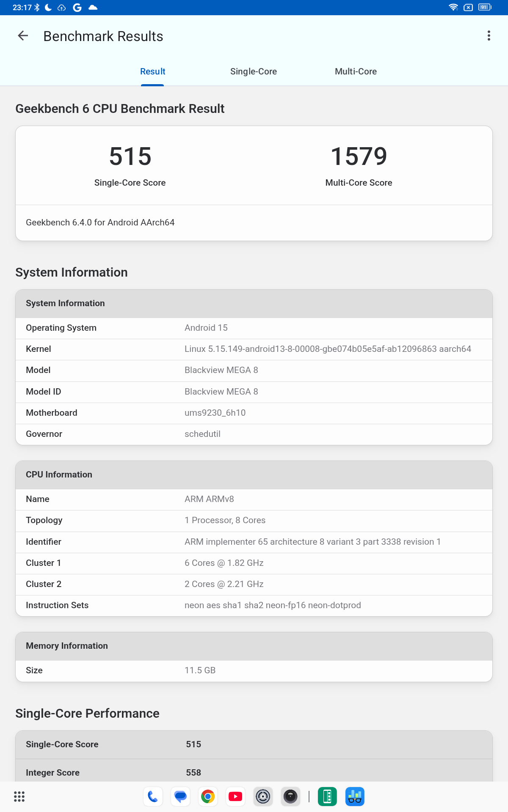The width and height of the screenshot is (508, 812).
Task: Open YouTube from the taskbar
Action: click(235, 797)
